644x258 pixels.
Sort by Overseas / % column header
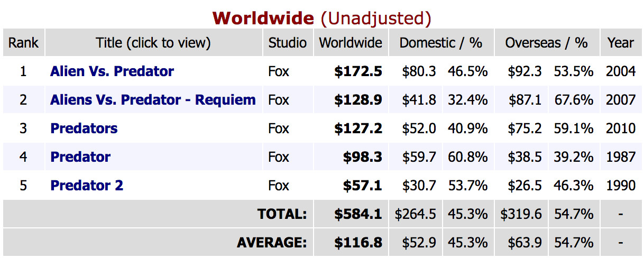click(x=547, y=43)
